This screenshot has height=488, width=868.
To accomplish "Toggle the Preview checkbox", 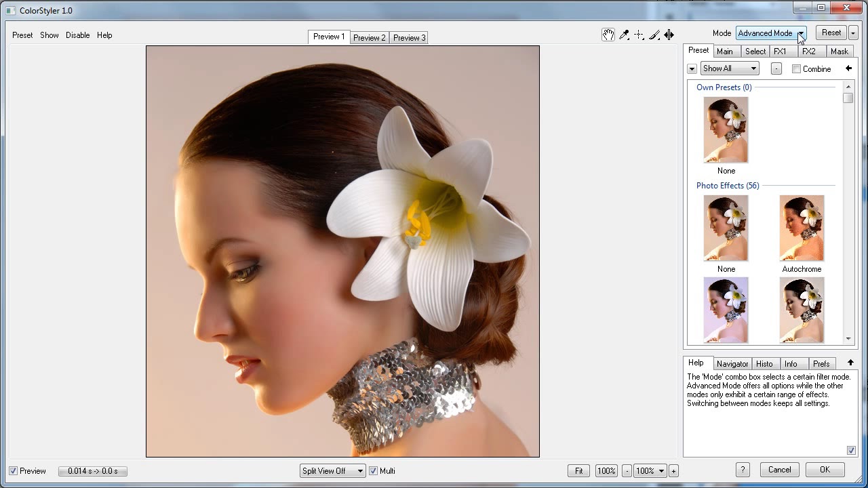I will 14,471.
